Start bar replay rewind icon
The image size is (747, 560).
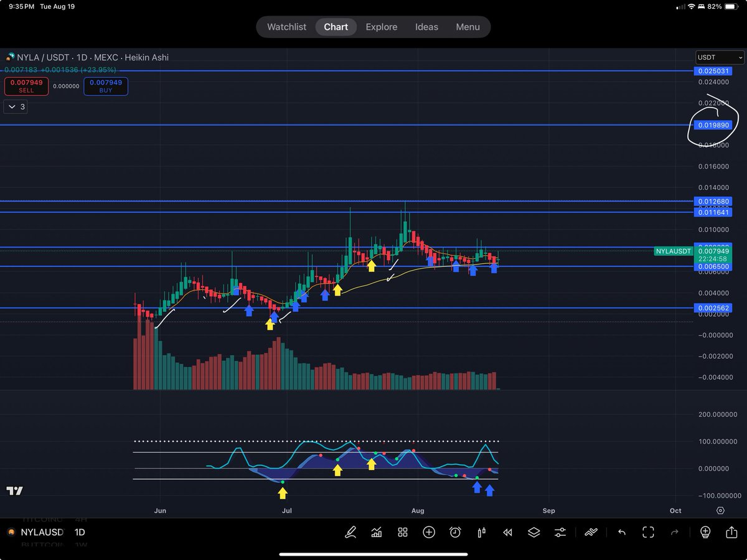pyautogui.click(x=507, y=532)
